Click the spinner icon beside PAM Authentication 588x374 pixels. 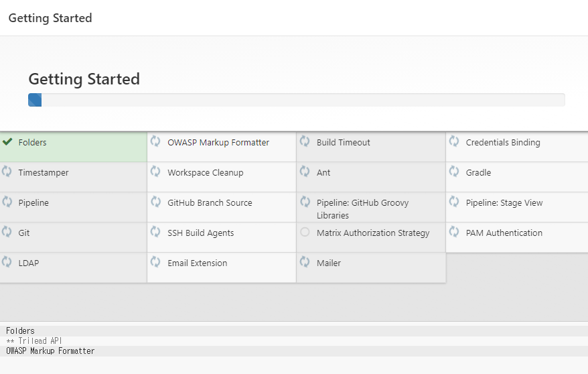pyautogui.click(x=454, y=232)
